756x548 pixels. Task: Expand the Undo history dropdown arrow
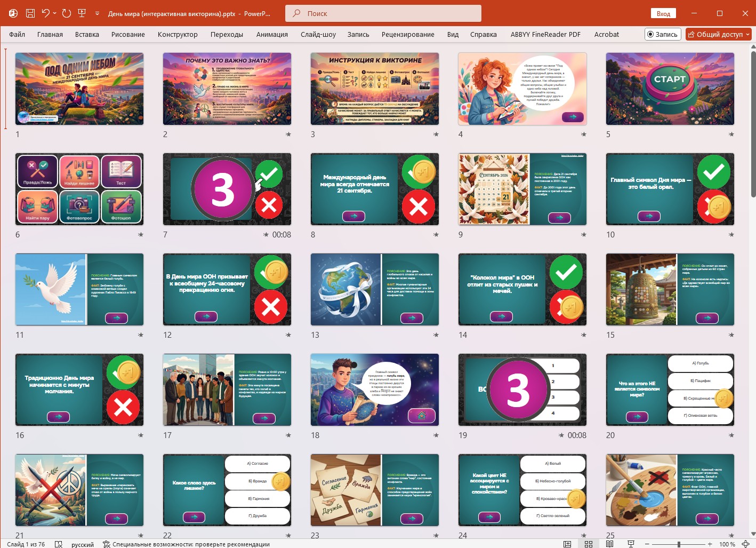pyautogui.click(x=55, y=13)
